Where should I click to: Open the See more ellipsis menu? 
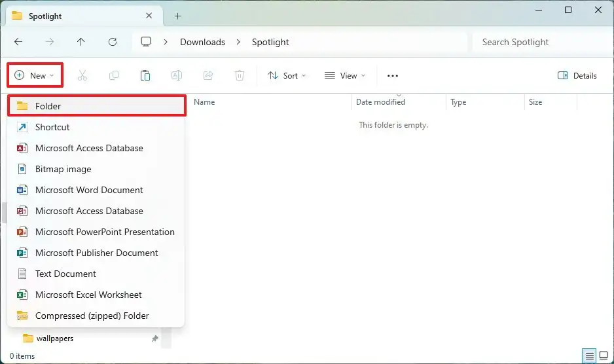pyautogui.click(x=392, y=76)
